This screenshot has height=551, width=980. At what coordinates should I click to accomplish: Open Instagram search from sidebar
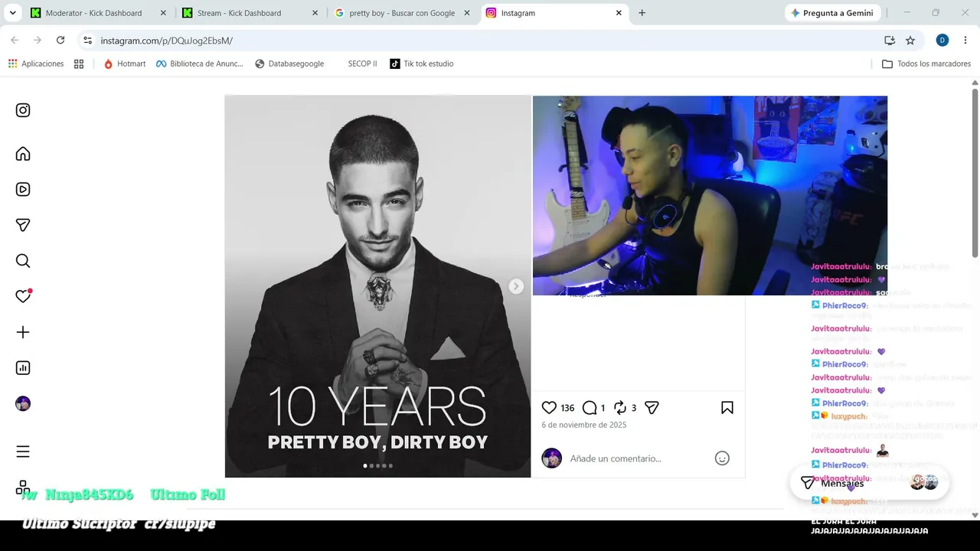pyautogui.click(x=23, y=261)
